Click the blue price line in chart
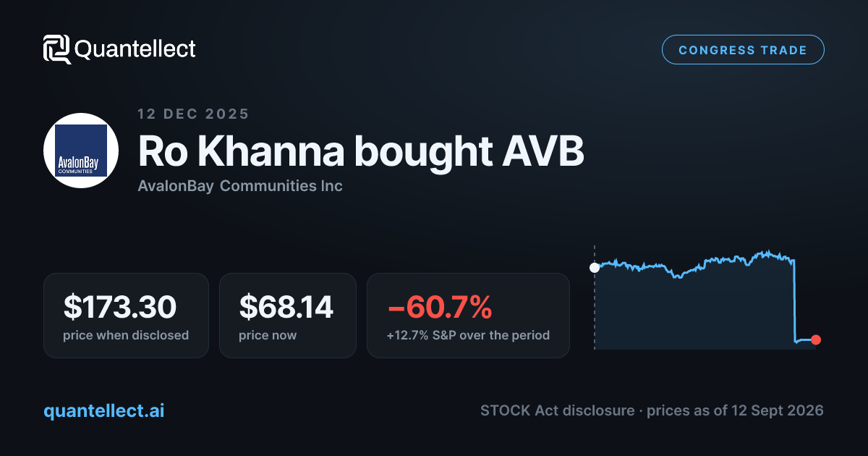The image size is (868, 456). pyautogui.click(x=694, y=263)
